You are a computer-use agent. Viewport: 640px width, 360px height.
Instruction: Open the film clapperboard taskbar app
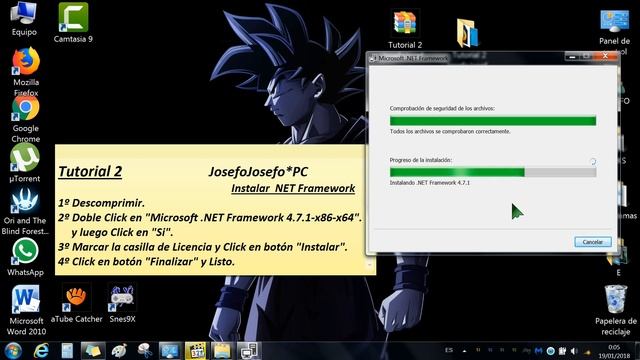tap(196, 351)
